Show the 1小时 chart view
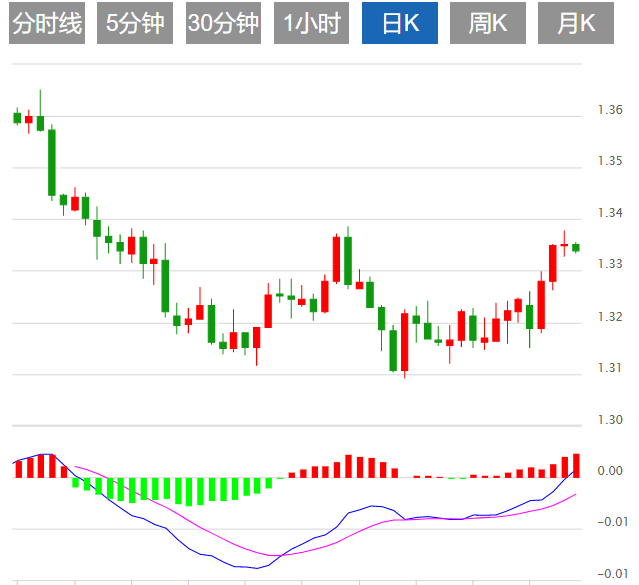This screenshot has width=639, height=585. click(x=312, y=24)
